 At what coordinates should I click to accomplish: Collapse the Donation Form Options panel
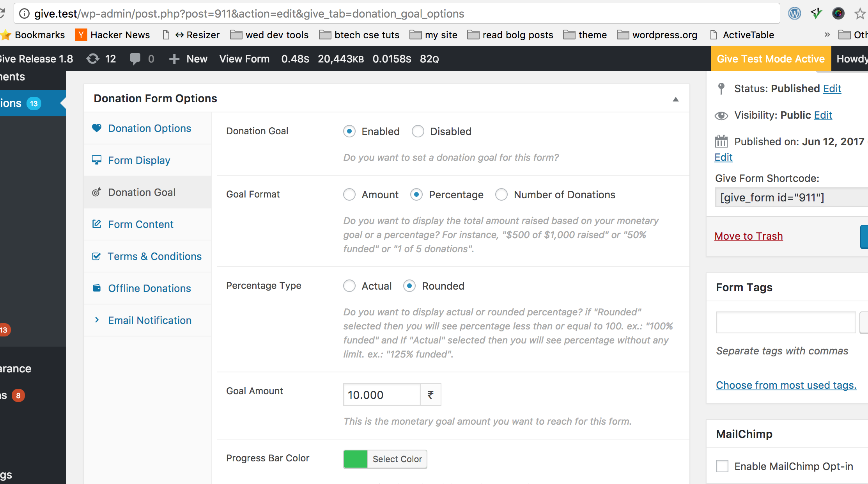(x=676, y=99)
